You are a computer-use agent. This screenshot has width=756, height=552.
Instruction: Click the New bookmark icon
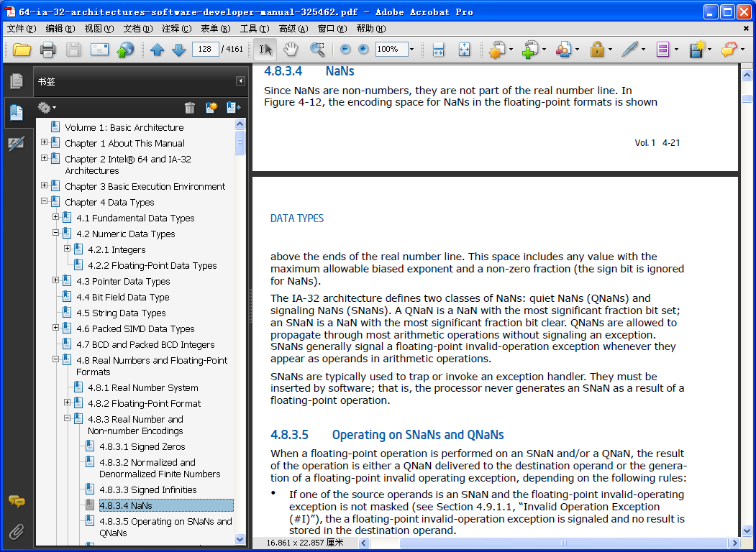point(211,107)
